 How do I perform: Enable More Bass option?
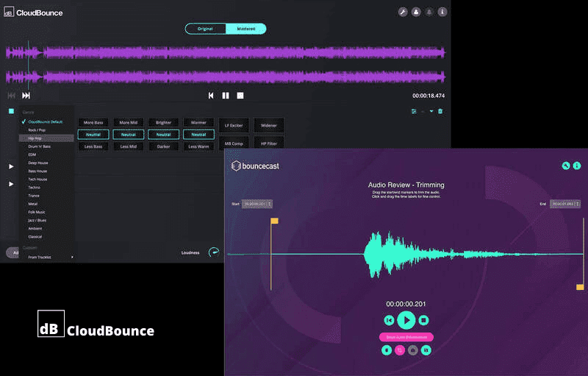[x=93, y=123]
